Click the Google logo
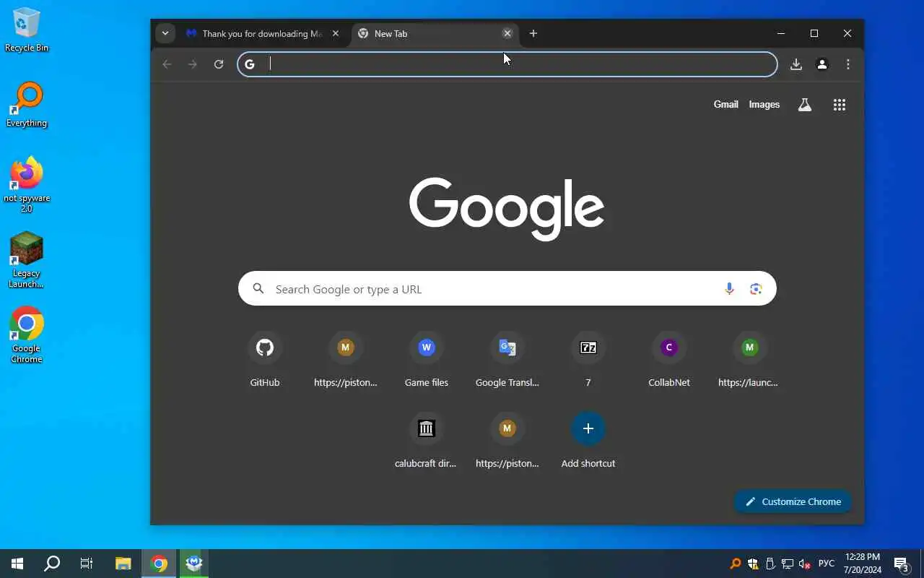The height and width of the screenshot is (578, 924). [507, 208]
